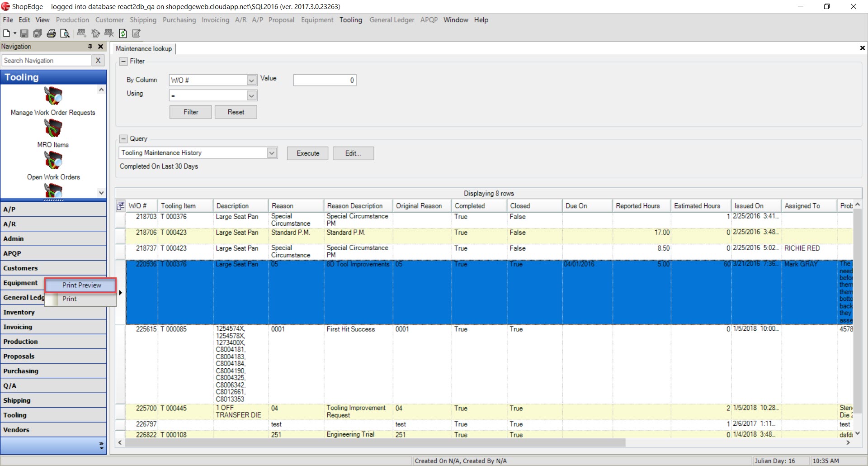Click the green Refresh toolbar icon

pos(123,33)
